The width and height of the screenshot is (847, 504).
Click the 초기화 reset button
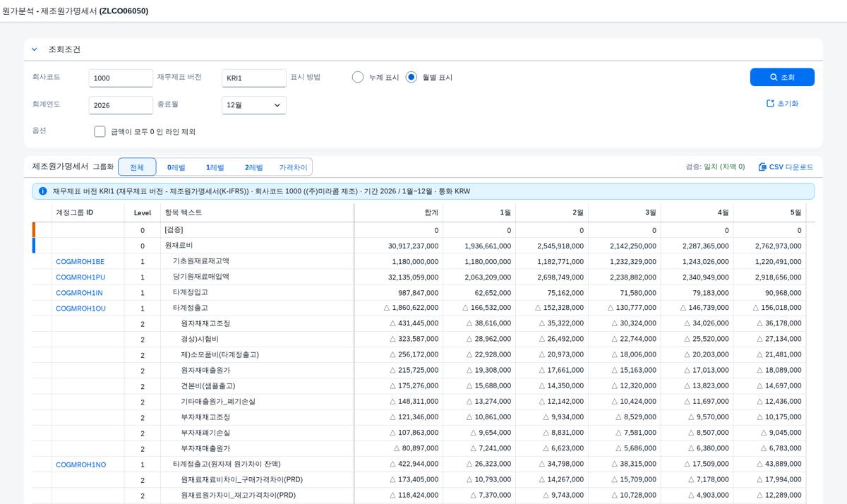point(782,103)
